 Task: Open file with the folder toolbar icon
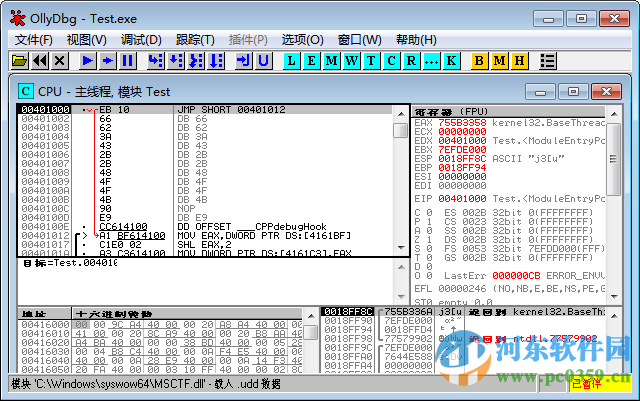coord(20,61)
